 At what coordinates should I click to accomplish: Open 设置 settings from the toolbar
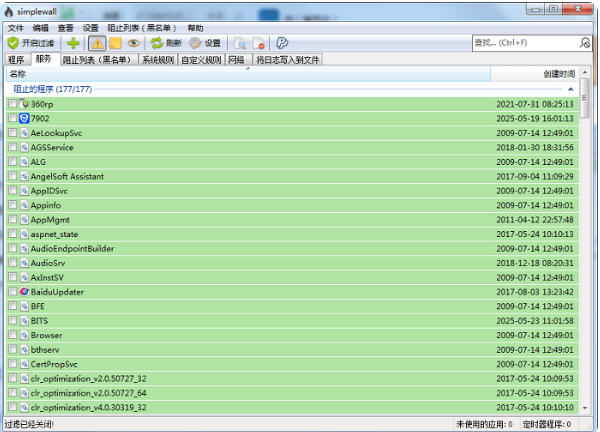206,43
